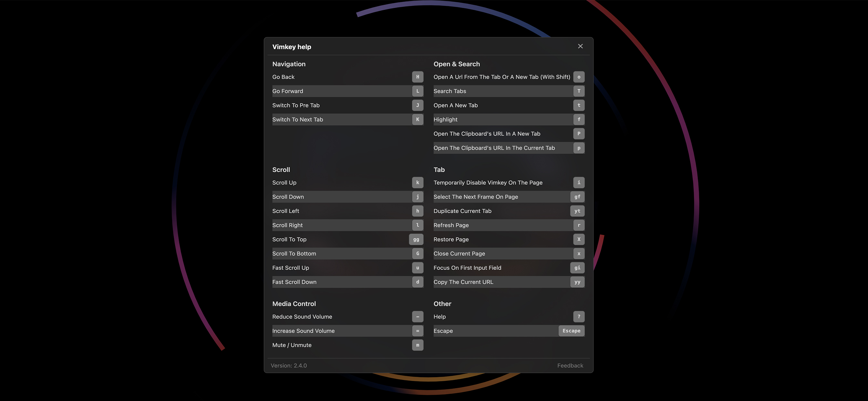Click the J key badge for Switch To Pre Tab

[418, 105]
